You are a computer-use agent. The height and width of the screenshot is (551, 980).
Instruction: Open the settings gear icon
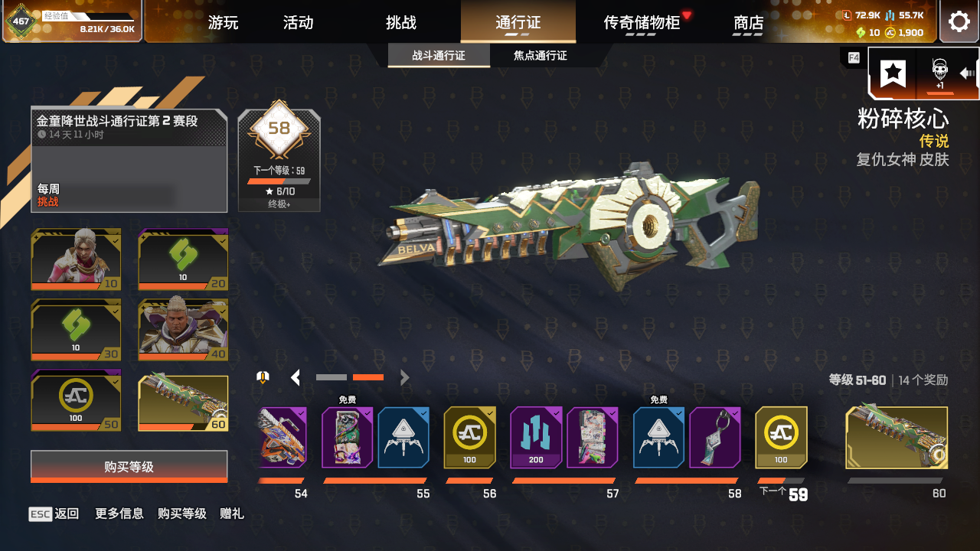tap(959, 21)
